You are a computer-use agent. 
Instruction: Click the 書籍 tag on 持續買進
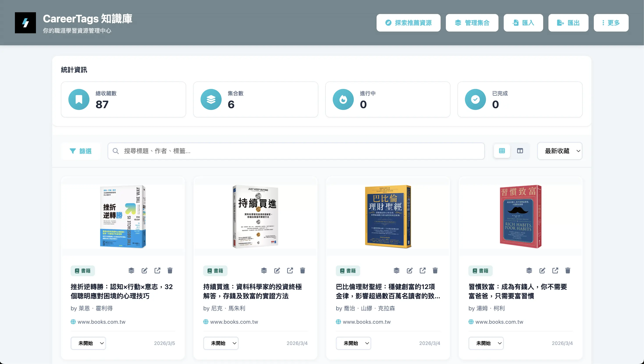tap(215, 271)
